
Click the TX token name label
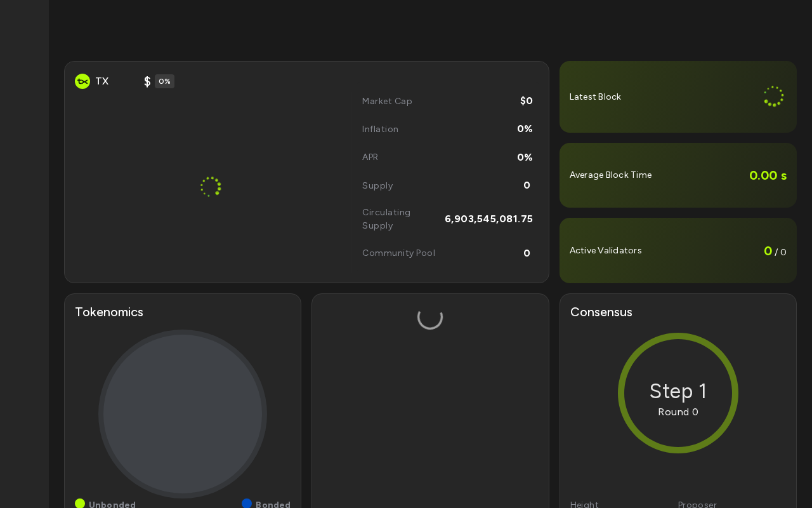(x=102, y=81)
